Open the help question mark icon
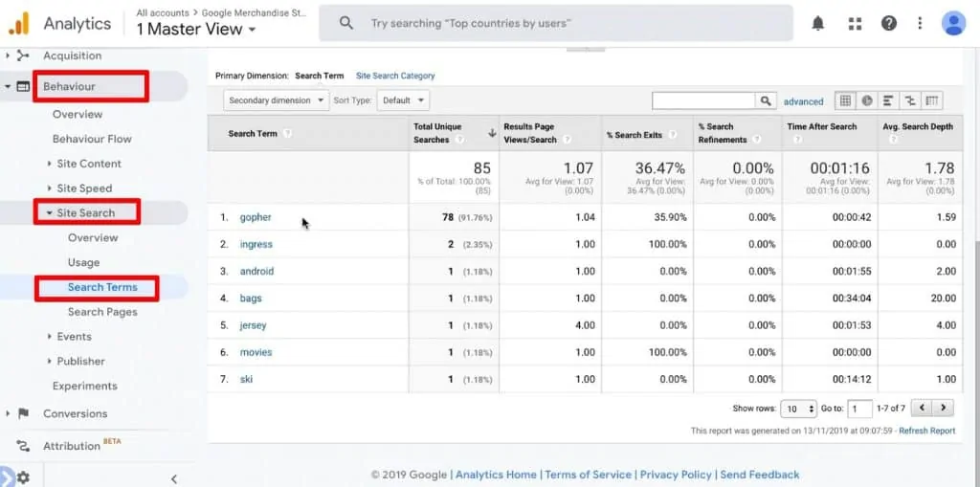This screenshot has height=487, width=980. pyautogui.click(x=889, y=24)
